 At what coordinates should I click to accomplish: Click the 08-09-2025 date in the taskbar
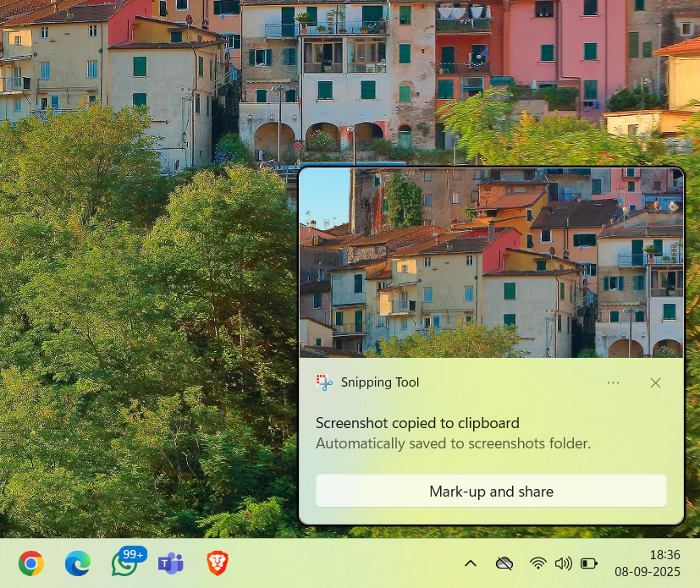648,572
